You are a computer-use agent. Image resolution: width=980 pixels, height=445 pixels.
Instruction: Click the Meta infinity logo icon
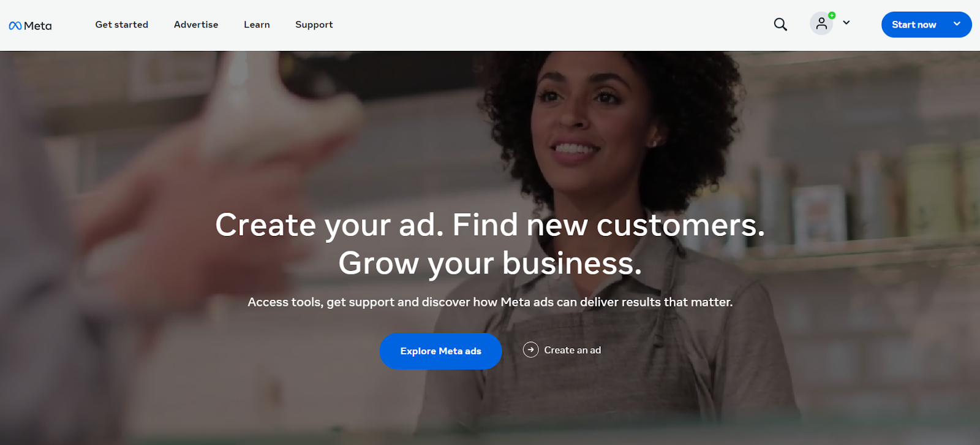[15, 26]
